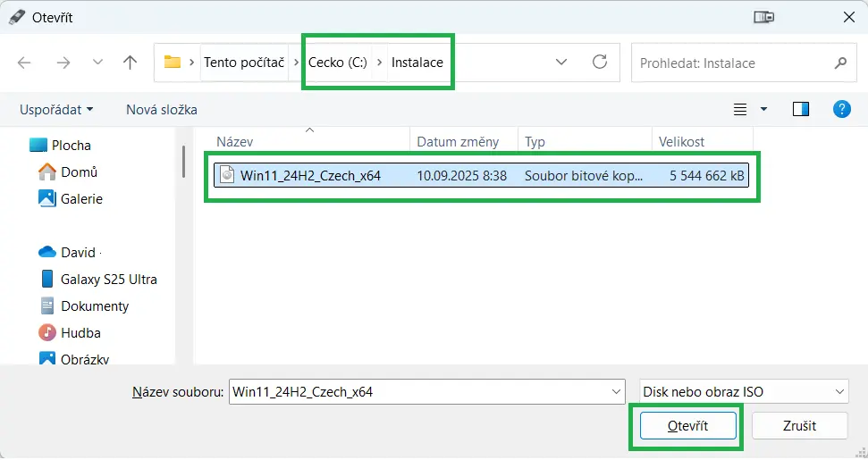This screenshot has width=868, height=460.
Task: Click the Název souboru input field
Action: pyautogui.click(x=426, y=392)
